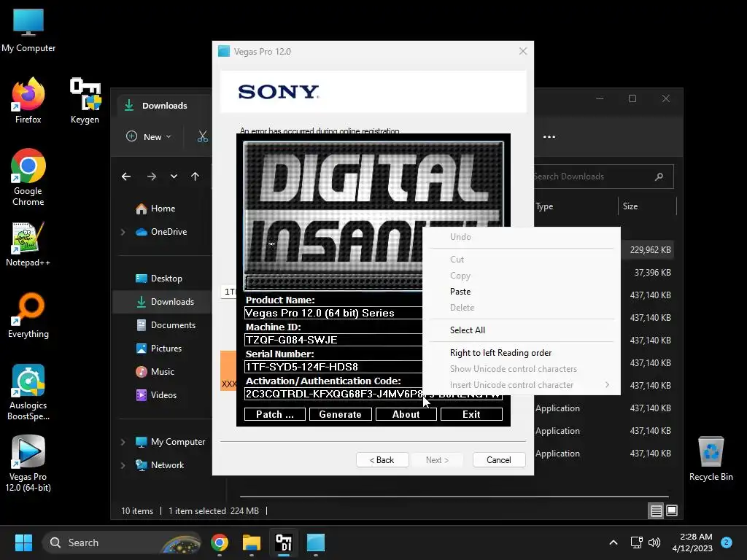
Task: Open the clock showing 2:28 AM
Action: coord(692,542)
